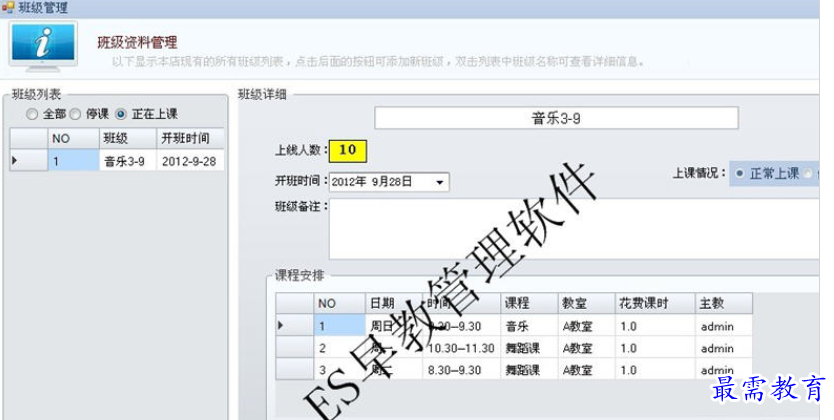
Task: Click row selector arrow of class list row 1
Action: pyautogui.click(x=29, y=161)
